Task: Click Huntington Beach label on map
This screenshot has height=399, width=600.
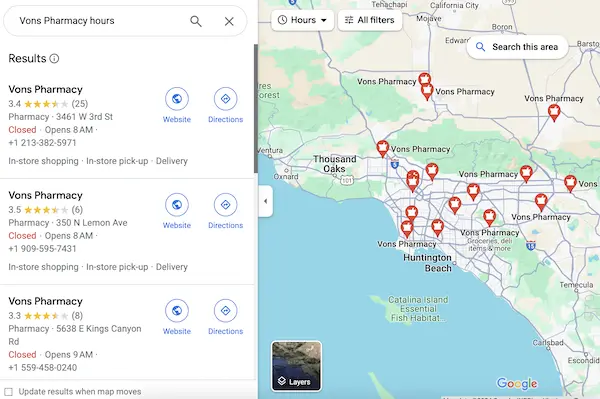Action: point(427,263)
